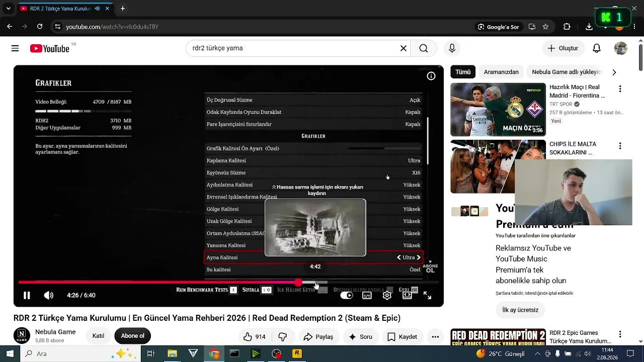The width and height of the screenshot is (644, 362).
Task: Close the RDR 2 Türkçe Yama tab
Action: tap(107, 9)
